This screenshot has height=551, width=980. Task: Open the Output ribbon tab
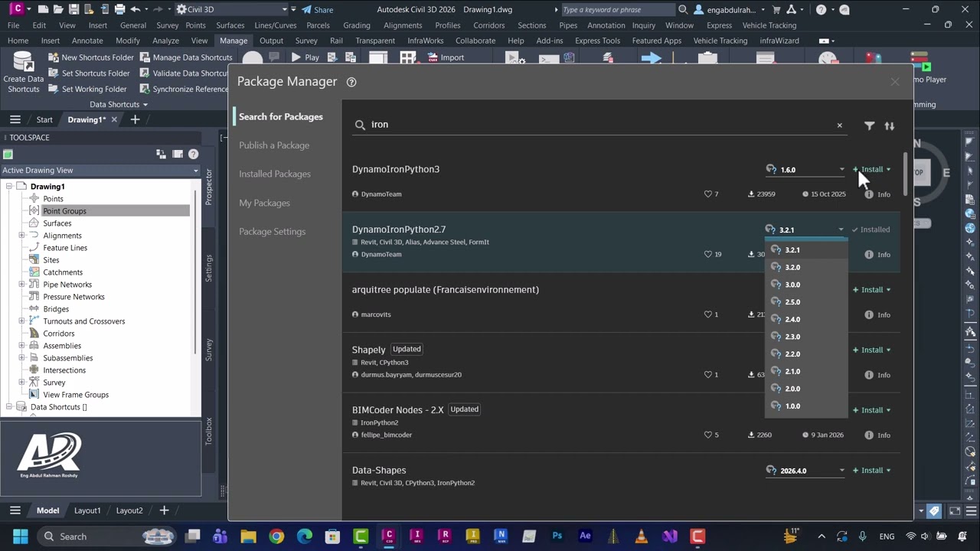tap(271, 41)
